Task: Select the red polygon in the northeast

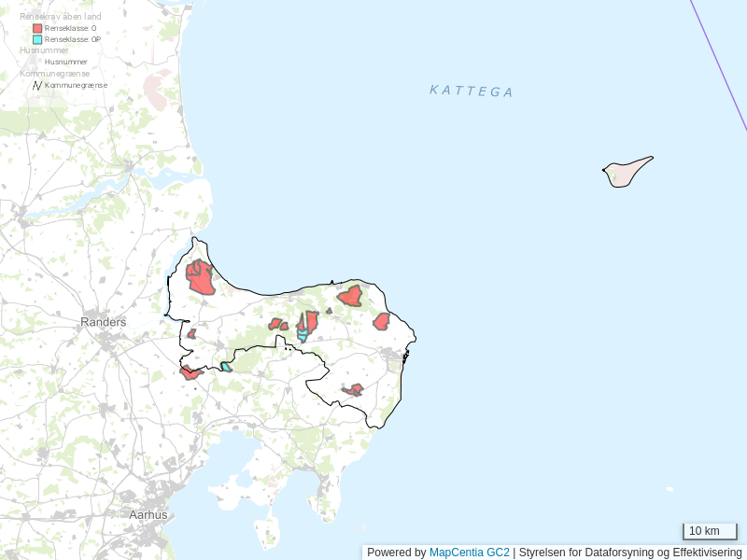Action: point(351,297)
